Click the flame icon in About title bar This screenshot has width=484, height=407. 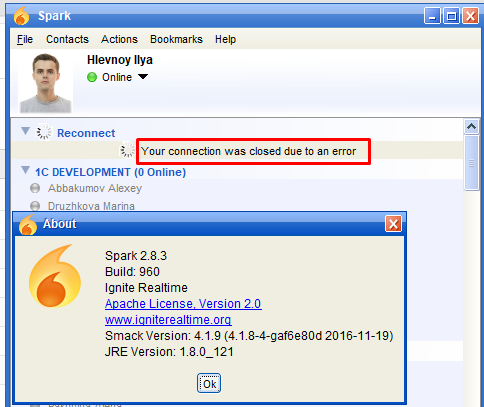click(28, 225)
